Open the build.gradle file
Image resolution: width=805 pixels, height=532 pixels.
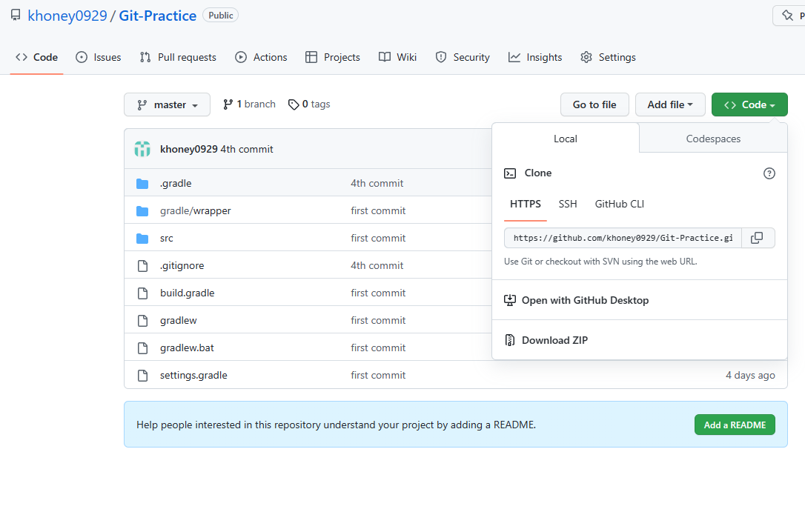coord(187,292)
